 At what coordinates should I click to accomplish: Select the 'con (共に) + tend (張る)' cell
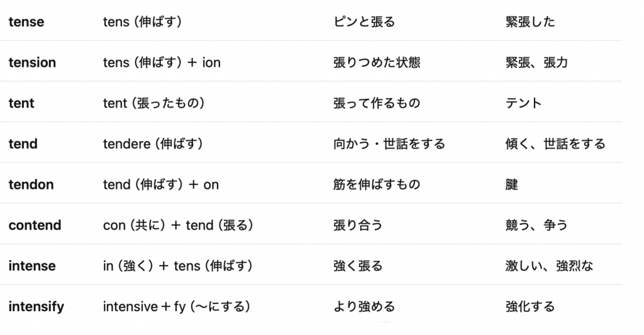pyautogui.click(x=178, y=225)
